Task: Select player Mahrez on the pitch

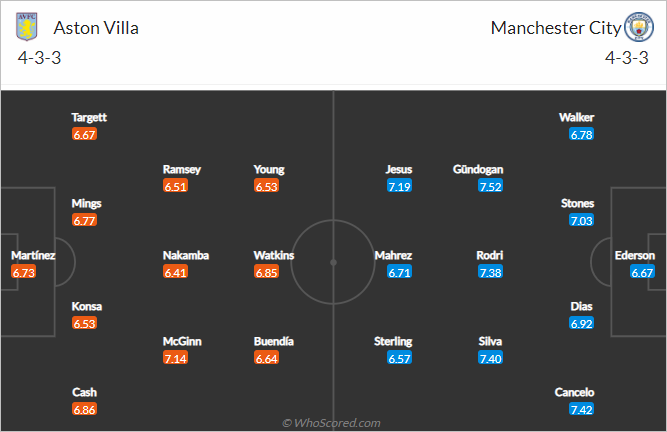Action: 393,256
